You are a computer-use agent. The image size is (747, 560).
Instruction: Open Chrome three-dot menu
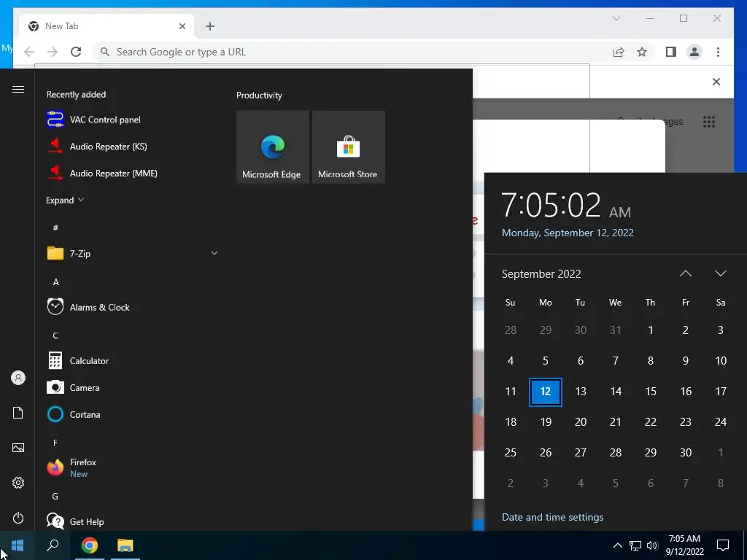718,52
